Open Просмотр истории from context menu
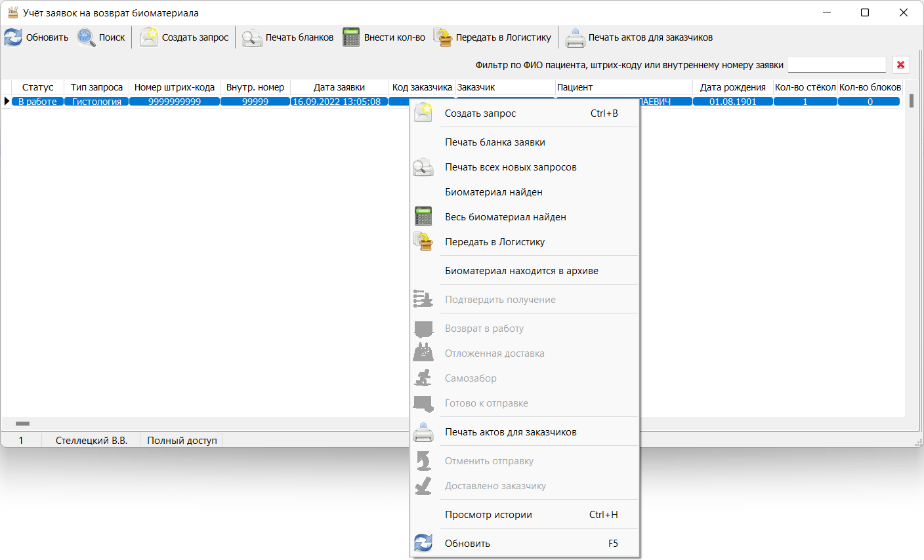Viewport: 924px width, 560px height. (488, 515)
